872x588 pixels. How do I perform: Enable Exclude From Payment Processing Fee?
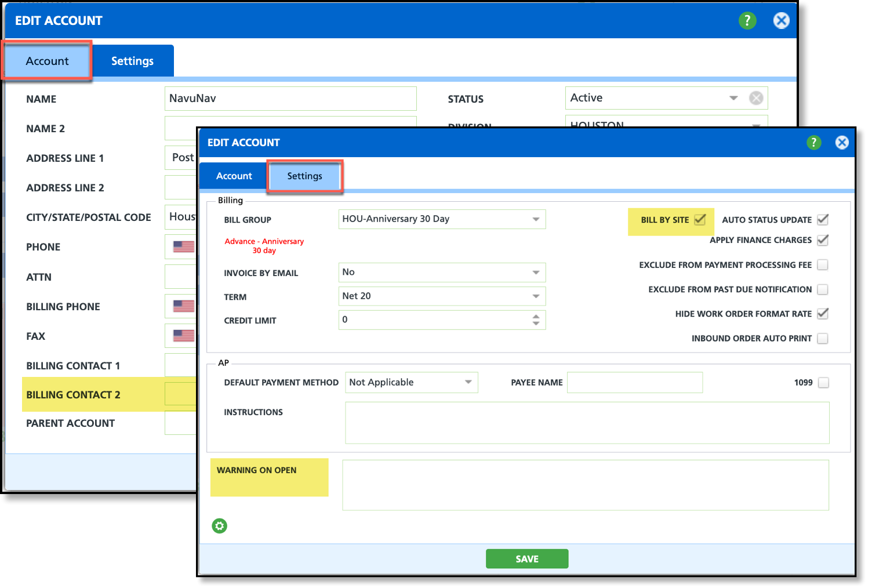coord(823,265)
